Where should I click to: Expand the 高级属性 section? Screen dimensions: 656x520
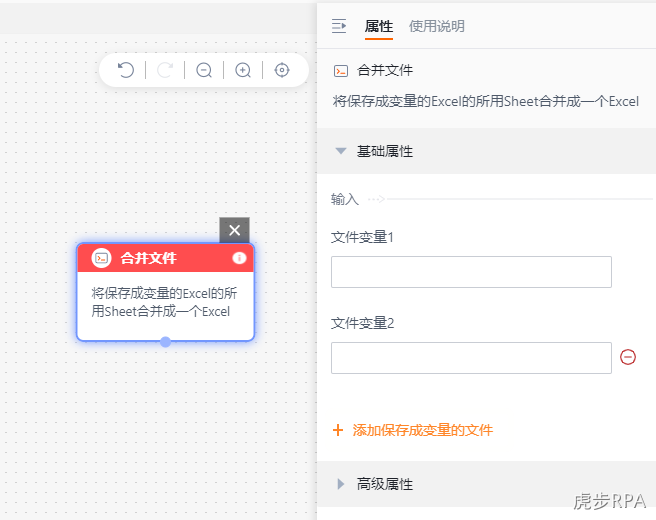(341, 484)
